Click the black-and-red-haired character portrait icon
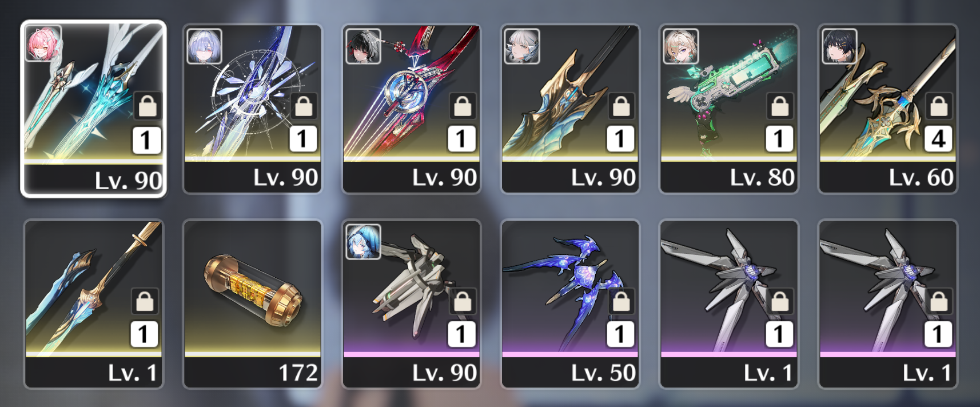The width and height of the screenshot is (980, 407). [363, 46]
